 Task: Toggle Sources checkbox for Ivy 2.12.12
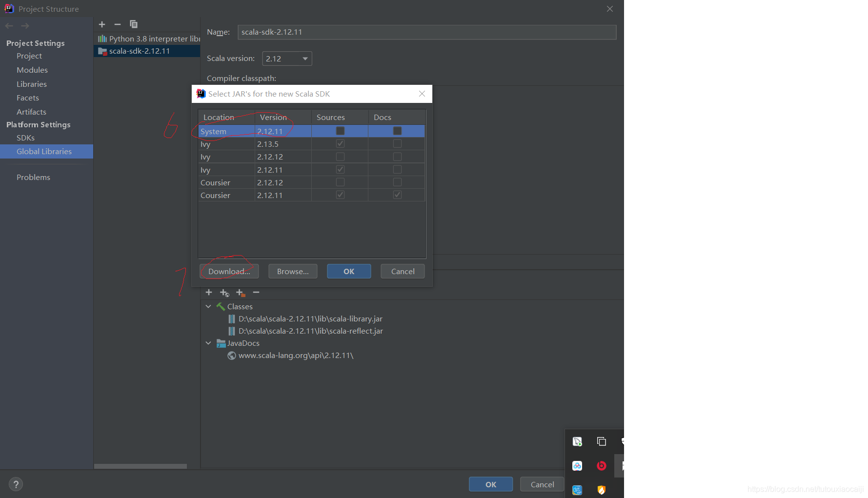340,157
